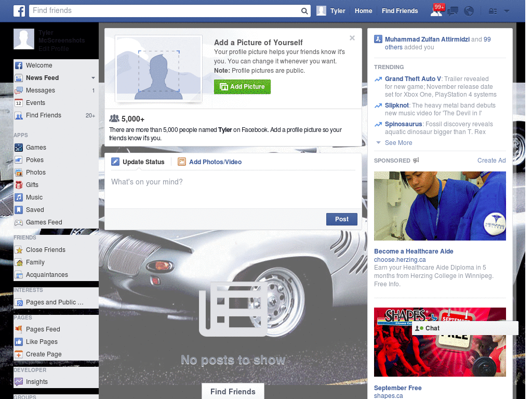Switch to the Update Status tab
Screen dimensions: 532x399
(x=138, y=162)
